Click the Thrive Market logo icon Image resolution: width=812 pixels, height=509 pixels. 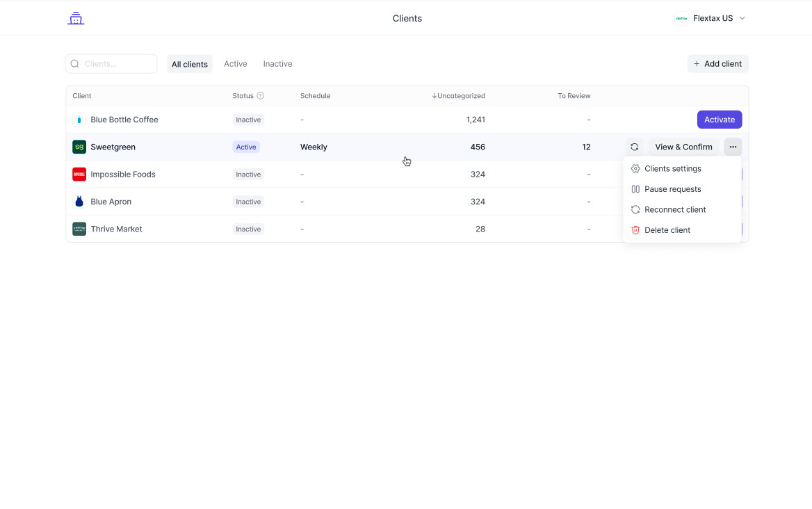click(79, 229)
